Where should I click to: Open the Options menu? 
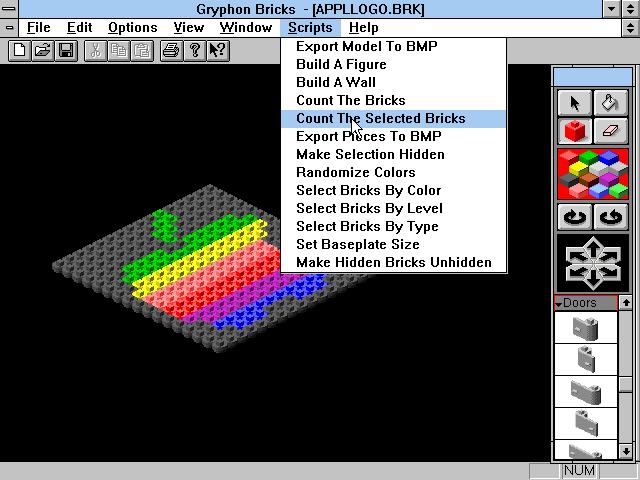[133, 28]
